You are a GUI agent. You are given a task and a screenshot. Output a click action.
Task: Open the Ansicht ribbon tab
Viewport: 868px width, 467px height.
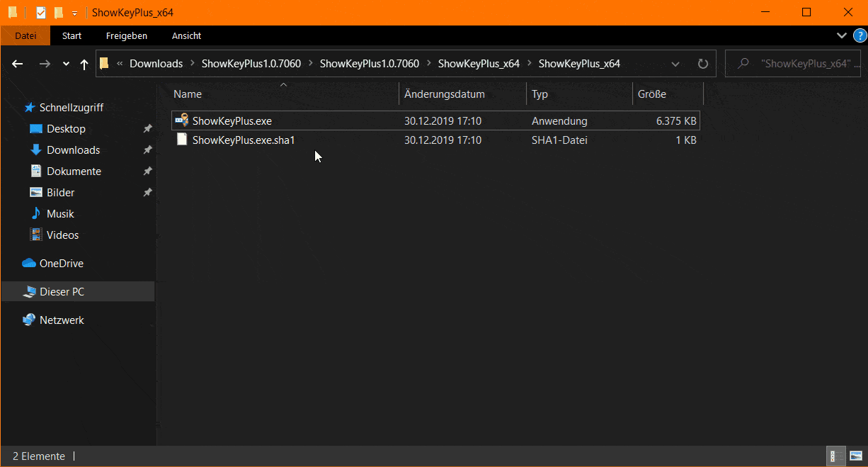click(x=186, y=35)
